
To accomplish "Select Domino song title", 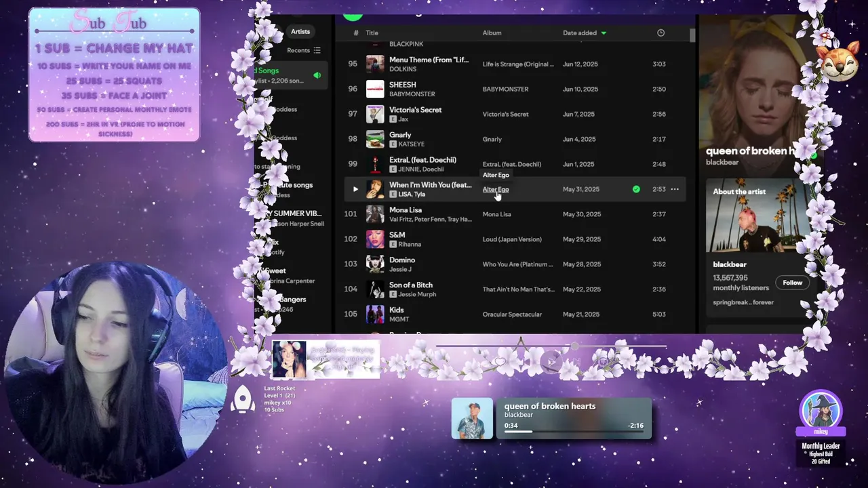I will coord(402,260).
